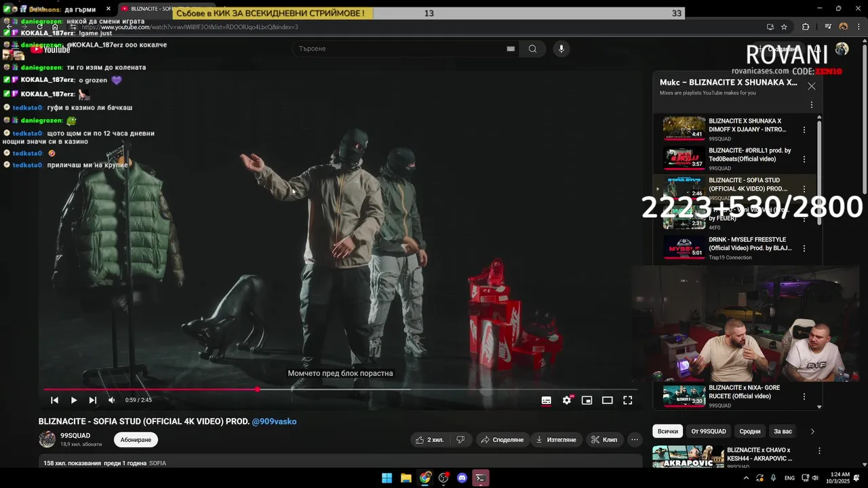Screen dimensions: 868x488
Task: Show more filter chips with arrow
Action: point(812,431)
